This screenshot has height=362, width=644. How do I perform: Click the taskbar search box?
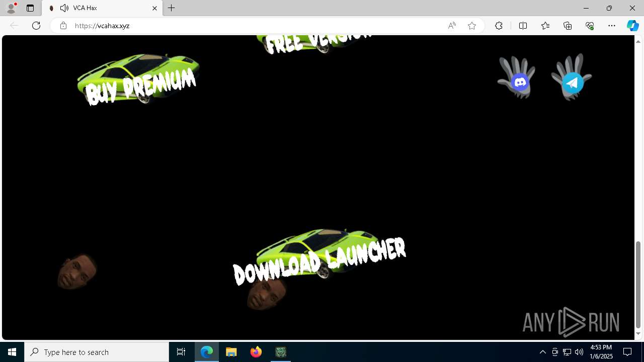[97, 352]
